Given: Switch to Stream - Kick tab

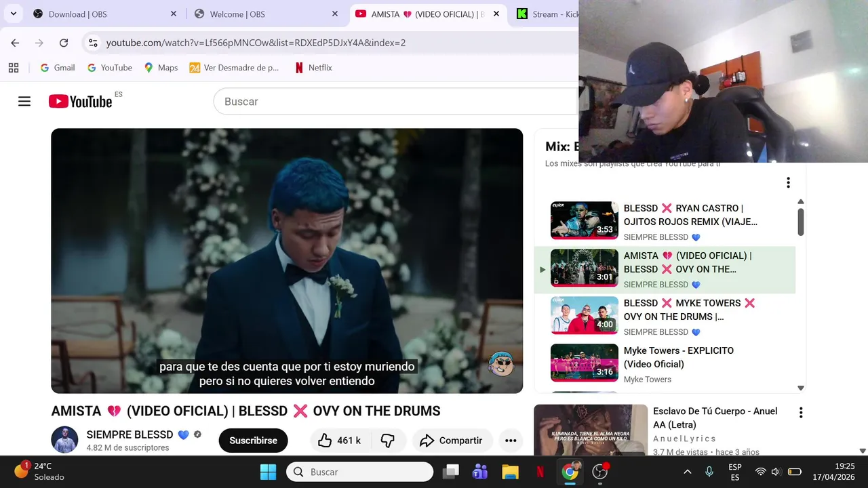Looking at the screenshot, I should (546, 14).
